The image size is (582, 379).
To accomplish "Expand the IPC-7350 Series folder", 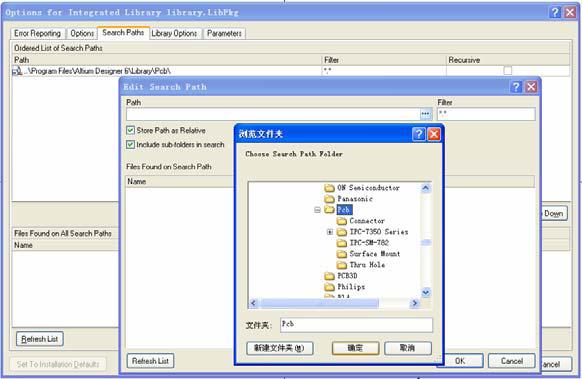I will click(330, 232).
